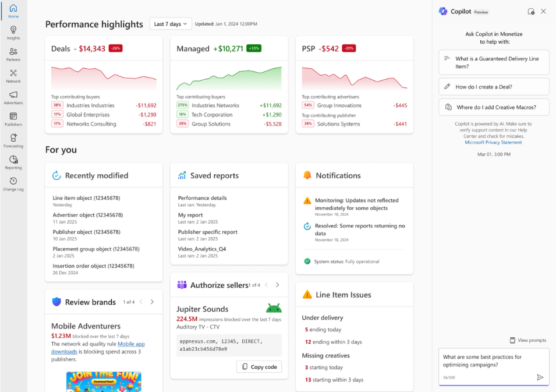Select the Insights icon in the sidebar

tap(13, 32)
